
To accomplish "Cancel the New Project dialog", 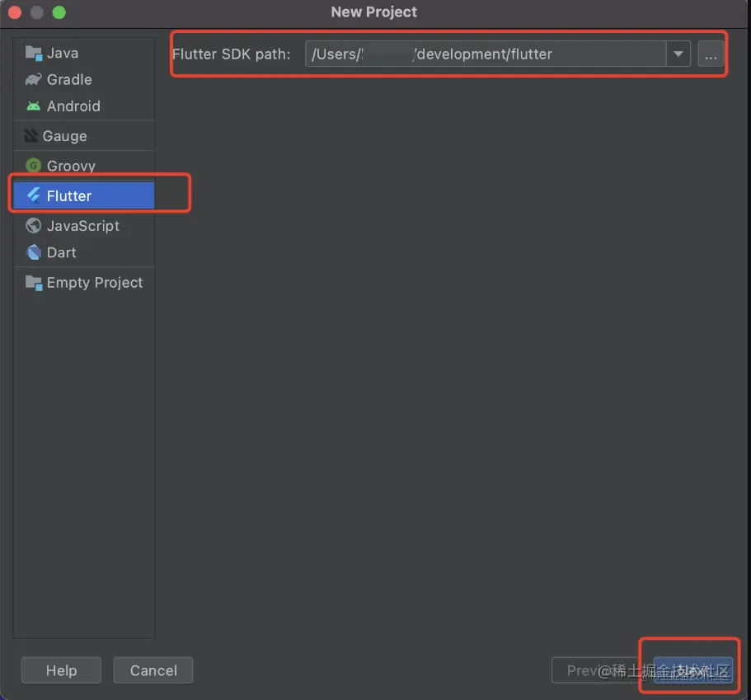I will pyautogui.click(x=153, y=670).
